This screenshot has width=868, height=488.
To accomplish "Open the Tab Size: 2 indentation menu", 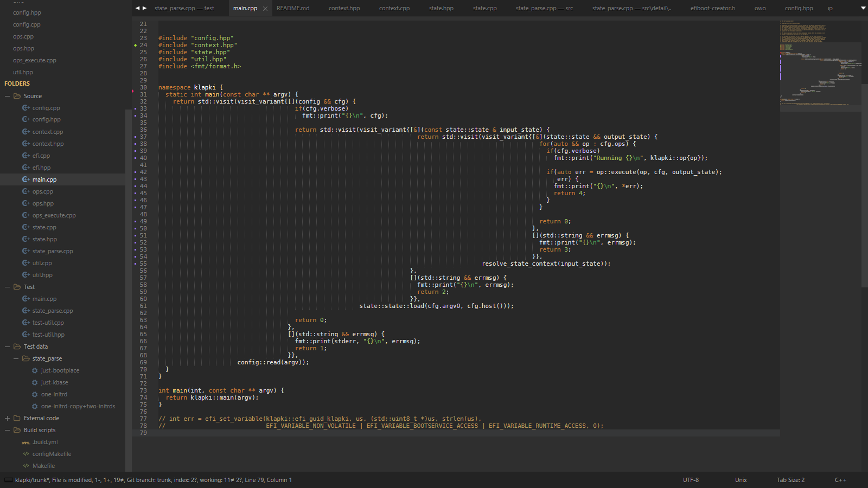I will [790, 480].
